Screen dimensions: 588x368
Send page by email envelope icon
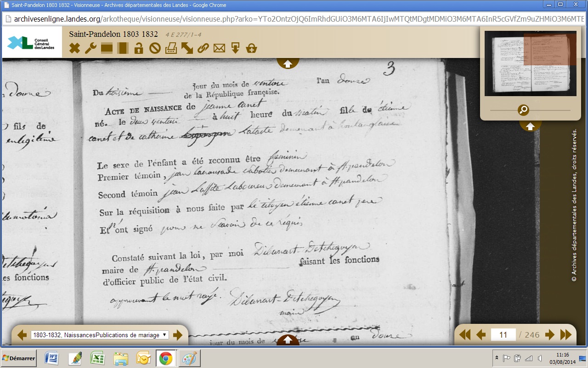tap(219, 48)
